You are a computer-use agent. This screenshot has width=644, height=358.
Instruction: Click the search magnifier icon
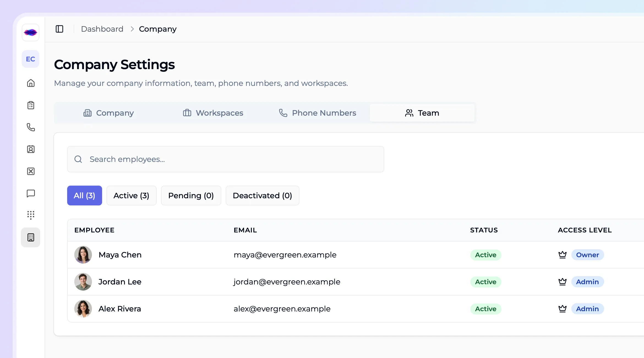pyautogui.click(x=78, y=159)
